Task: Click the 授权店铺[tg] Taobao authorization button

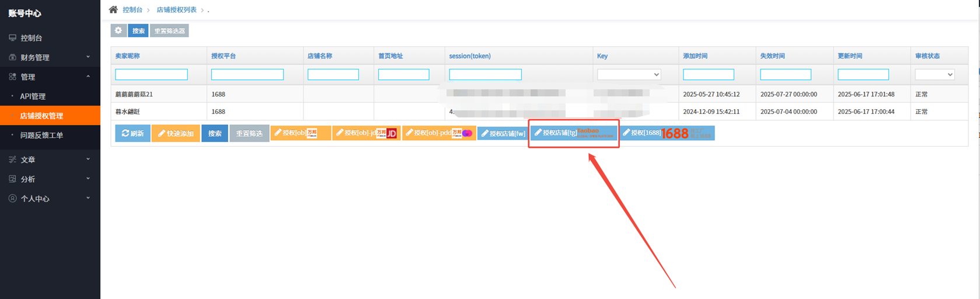Action: (x=574, y=133)
